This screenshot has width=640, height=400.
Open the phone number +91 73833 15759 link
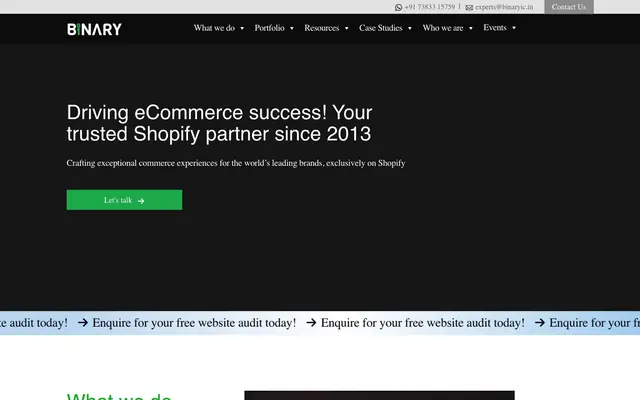coord(430,7)
